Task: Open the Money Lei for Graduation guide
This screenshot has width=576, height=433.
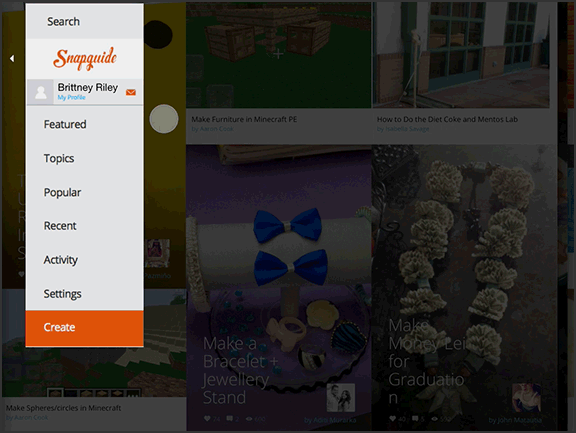Action: pos(427,361)
